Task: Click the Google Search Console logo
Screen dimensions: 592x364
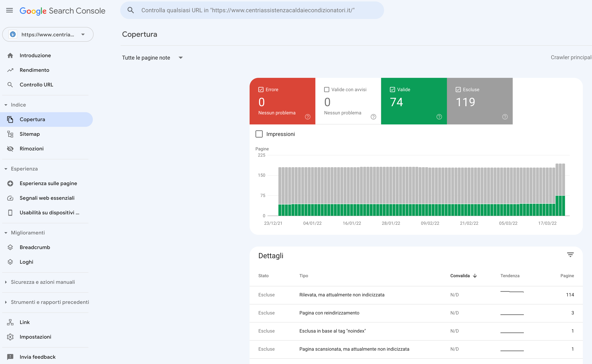Action: (62, 11)
